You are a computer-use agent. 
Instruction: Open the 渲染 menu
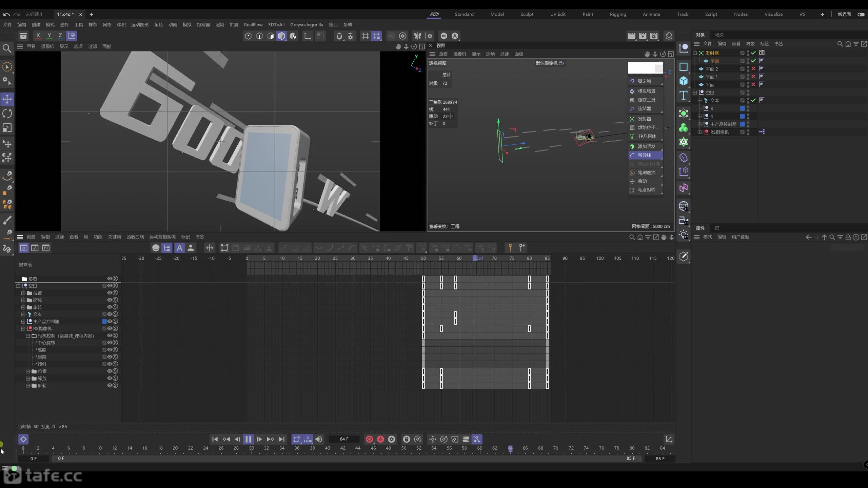coord(220,25)
